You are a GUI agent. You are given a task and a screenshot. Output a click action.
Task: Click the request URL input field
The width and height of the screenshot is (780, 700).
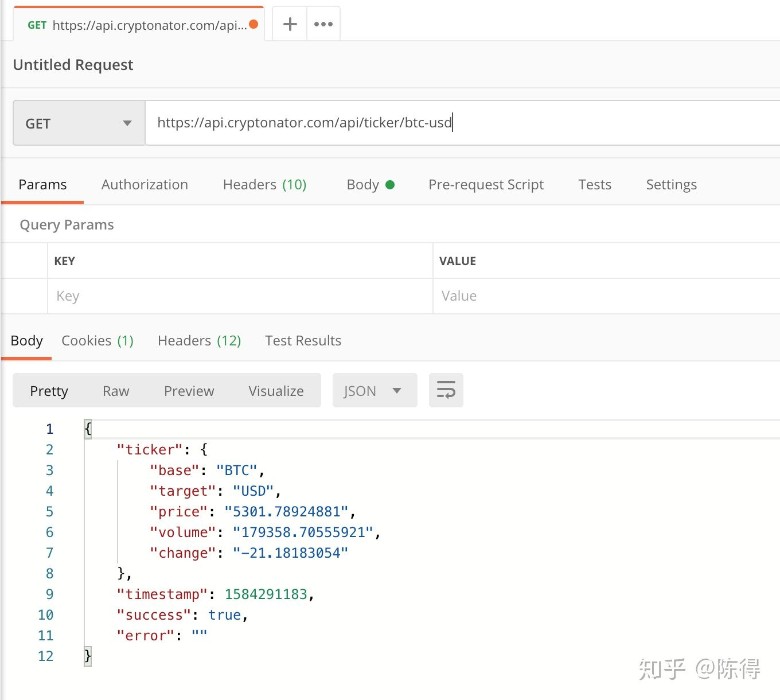click(459, 123)
